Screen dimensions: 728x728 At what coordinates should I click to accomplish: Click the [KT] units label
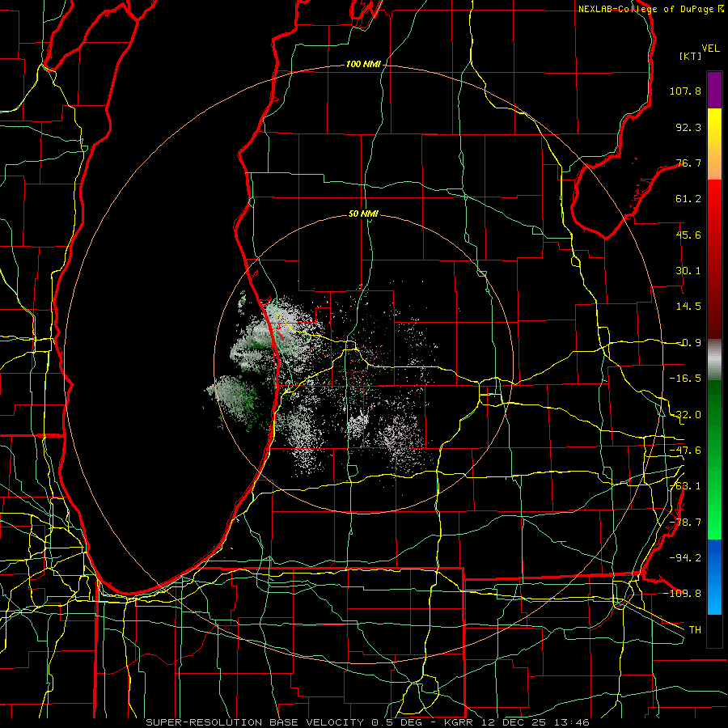(691, 56)
